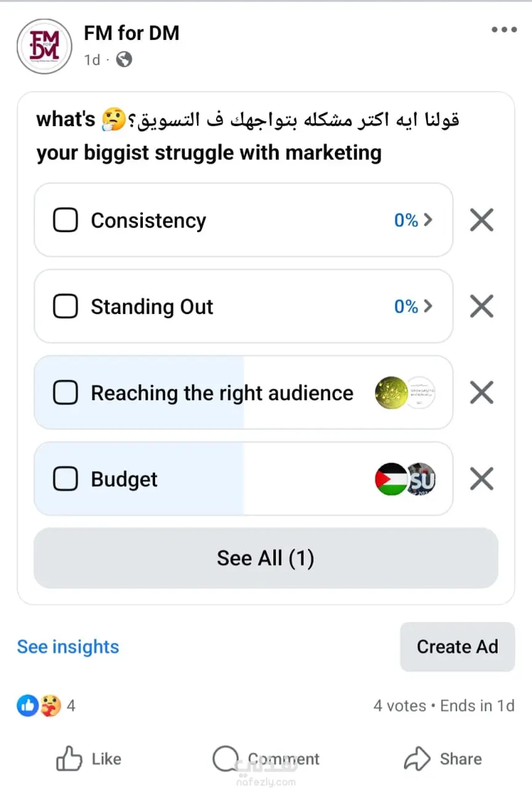This screenshot has width=532, height=788.
Task: Remove the Budget poll option
Action: (482, 478)
